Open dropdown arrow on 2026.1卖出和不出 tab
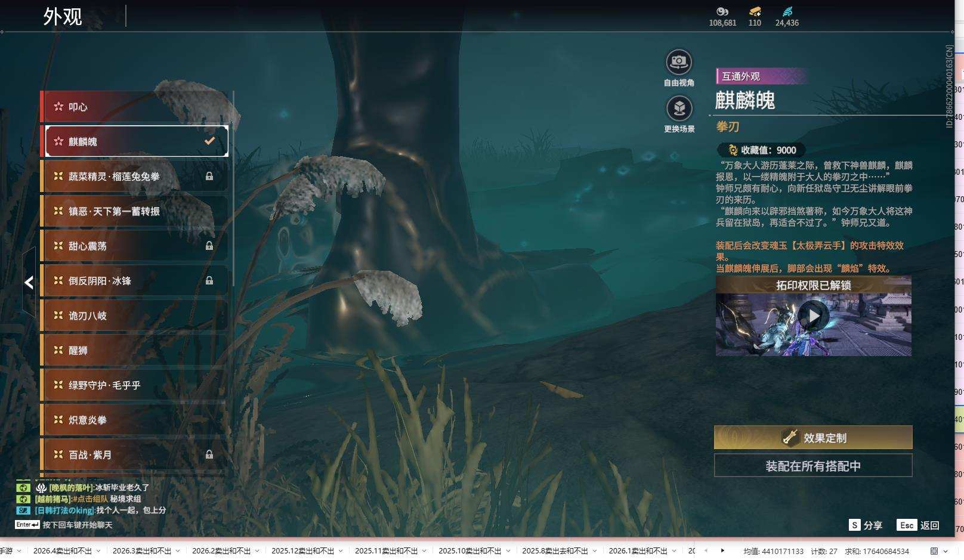 pyautogui.click(x=674, y=551)
